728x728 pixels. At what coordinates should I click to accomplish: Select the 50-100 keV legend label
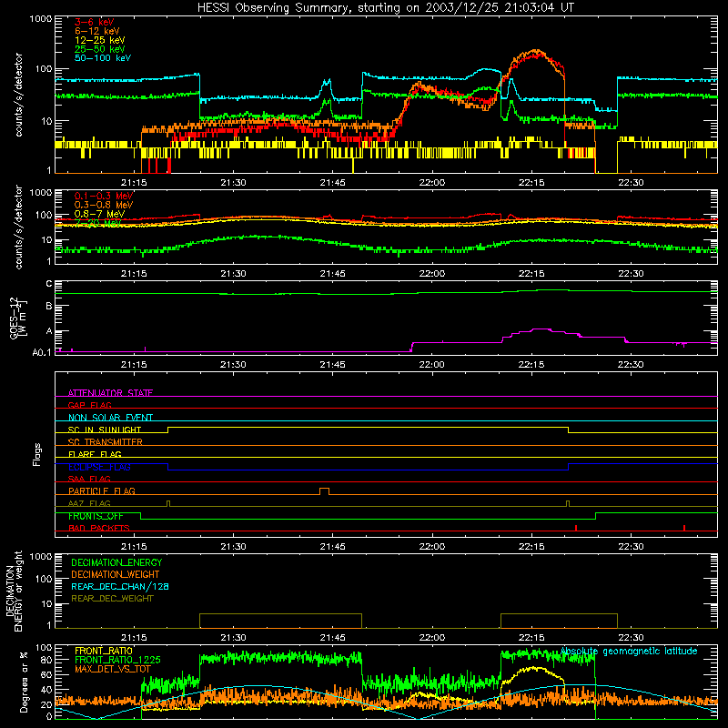coord(103,58)
